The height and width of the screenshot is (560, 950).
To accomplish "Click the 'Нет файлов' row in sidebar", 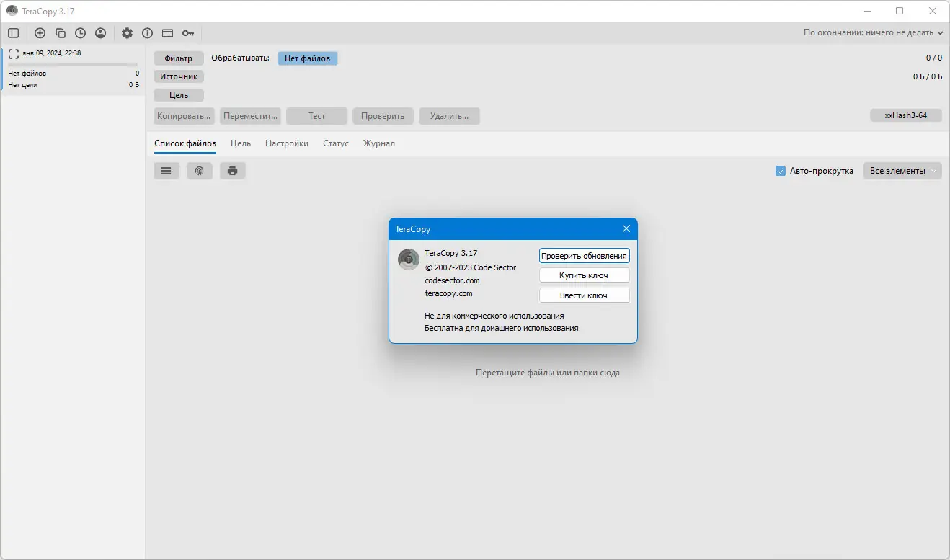I will (x=73, y=74).
